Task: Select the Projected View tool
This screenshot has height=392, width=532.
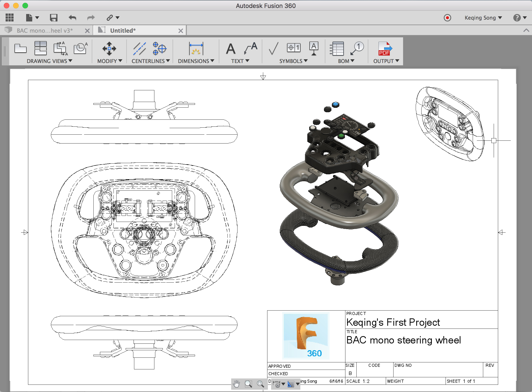Action: [40, 48]
